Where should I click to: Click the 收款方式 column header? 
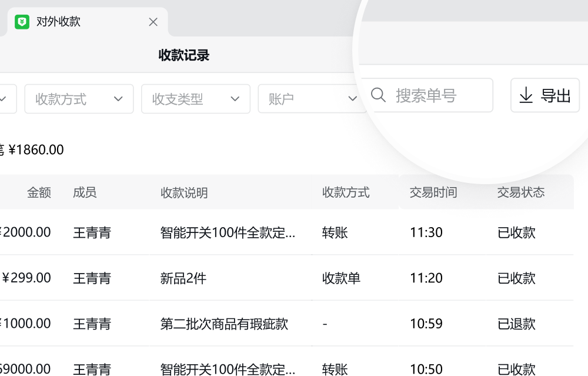point(346,192)
